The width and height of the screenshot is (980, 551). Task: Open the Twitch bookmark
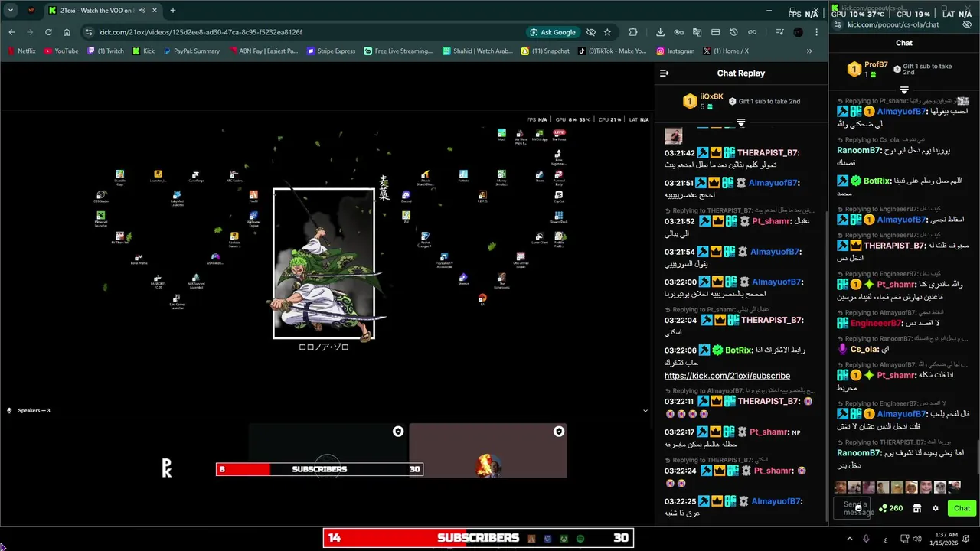click(106, 51)
